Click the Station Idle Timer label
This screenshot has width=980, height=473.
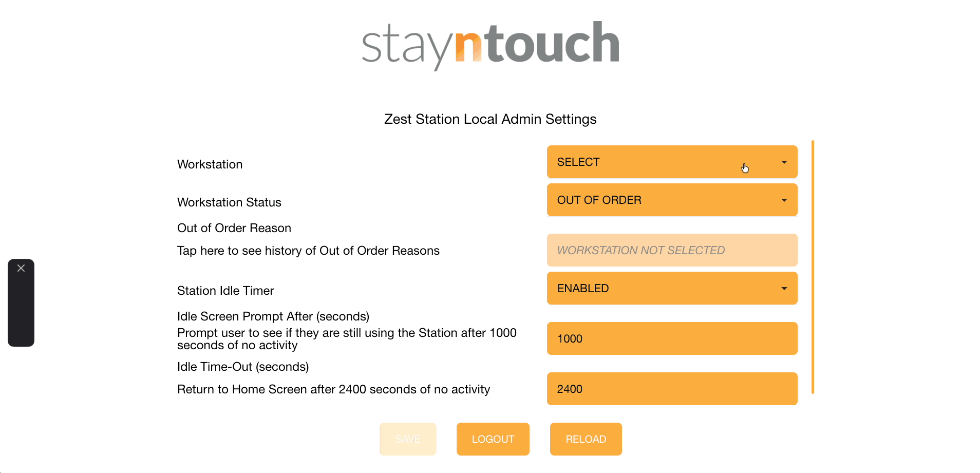pos(225,291)
